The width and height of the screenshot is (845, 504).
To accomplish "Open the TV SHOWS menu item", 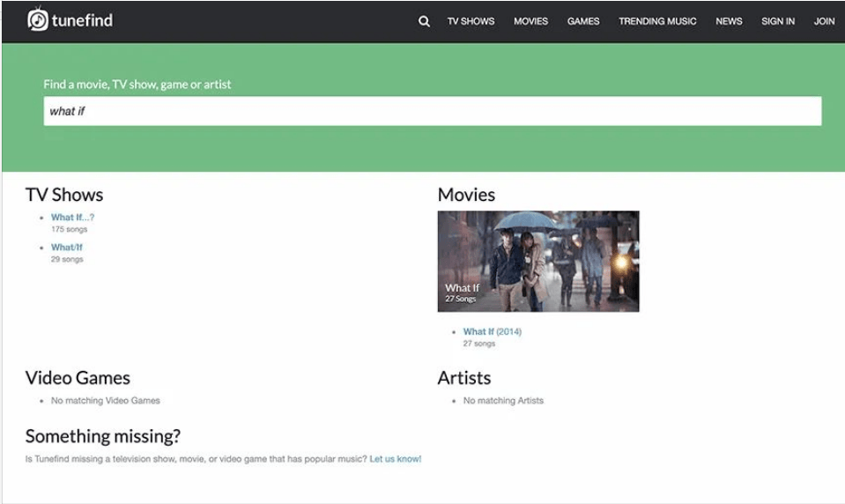I will 471,21.
